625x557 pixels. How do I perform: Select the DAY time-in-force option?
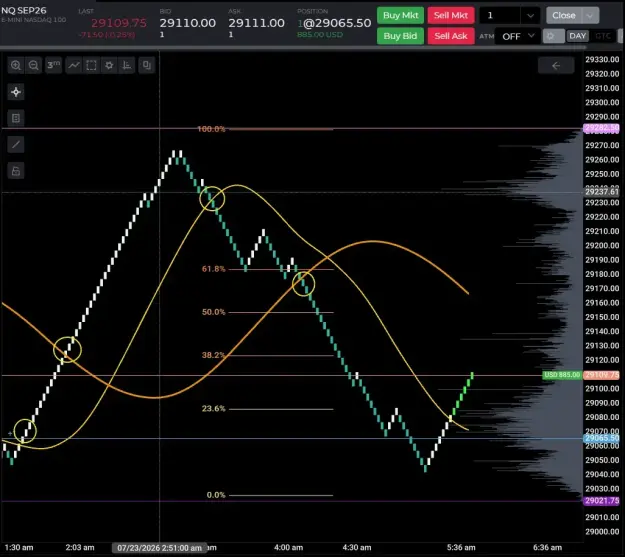[x=578, y=36]
